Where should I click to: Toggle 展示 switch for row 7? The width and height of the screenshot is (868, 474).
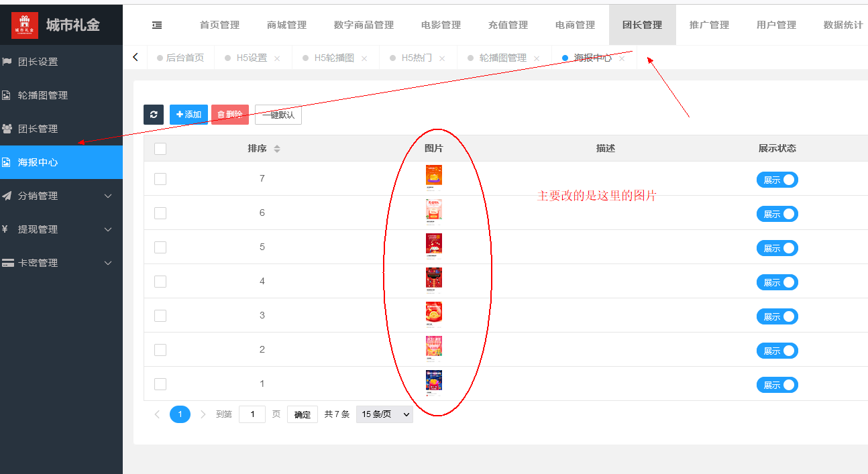click(777, 180)
